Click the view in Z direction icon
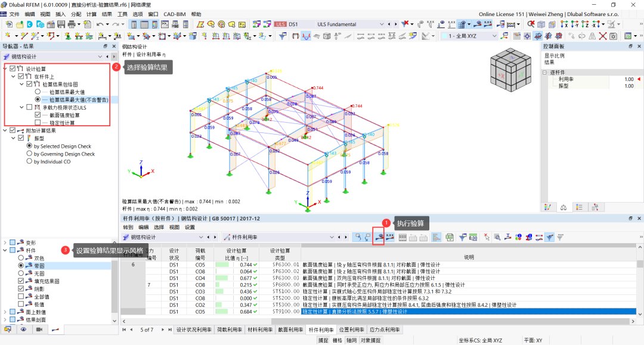 (x=586, y=24)
